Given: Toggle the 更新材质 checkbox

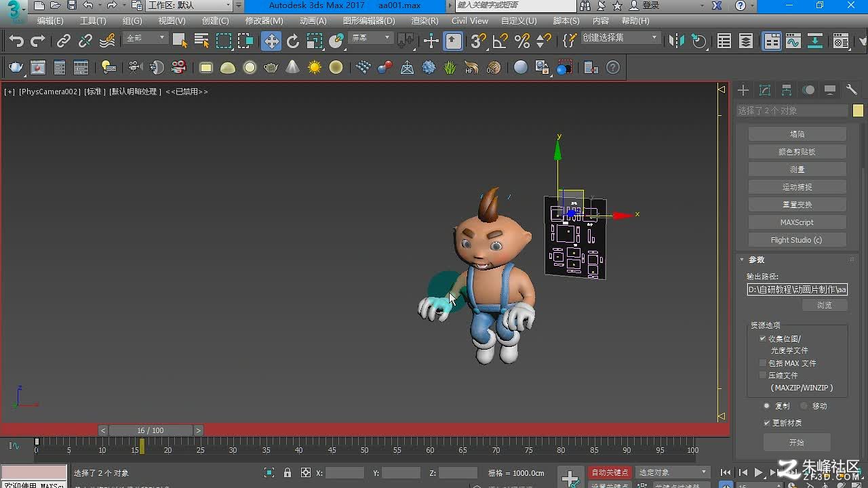Looking at the screenshot, I should (767, 423).
